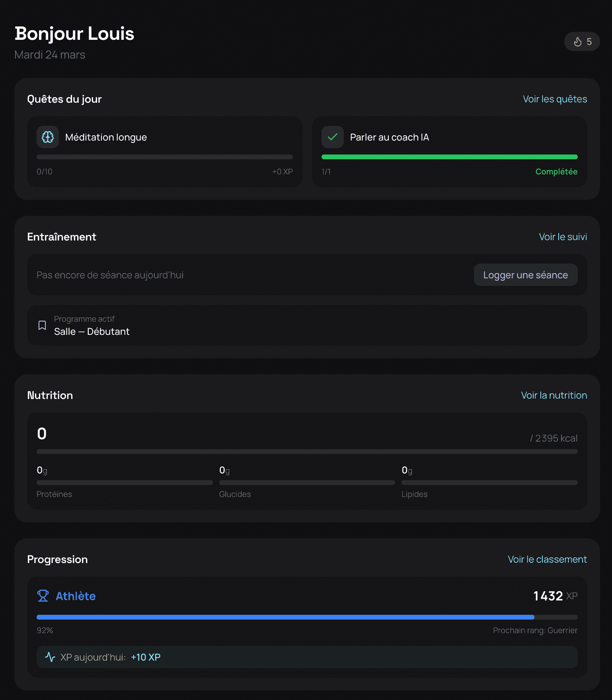Click the bookmark icon beside Programme actif

pyautogui.click(x=42, y=325)
